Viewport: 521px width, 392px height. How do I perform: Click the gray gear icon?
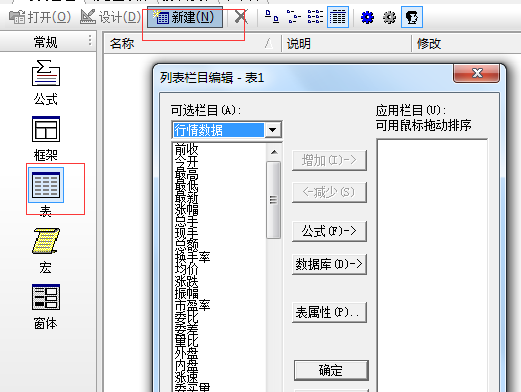click(389, 17)
